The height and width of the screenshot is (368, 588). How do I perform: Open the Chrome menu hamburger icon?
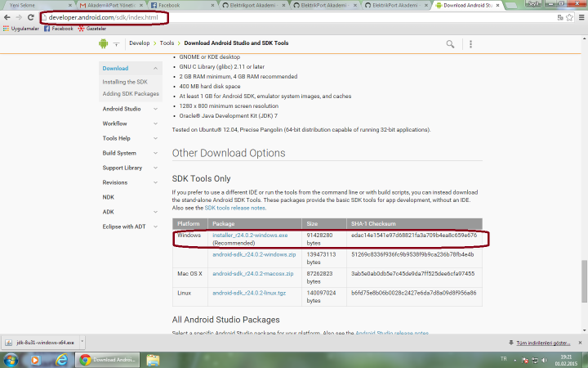click(581, 17)
